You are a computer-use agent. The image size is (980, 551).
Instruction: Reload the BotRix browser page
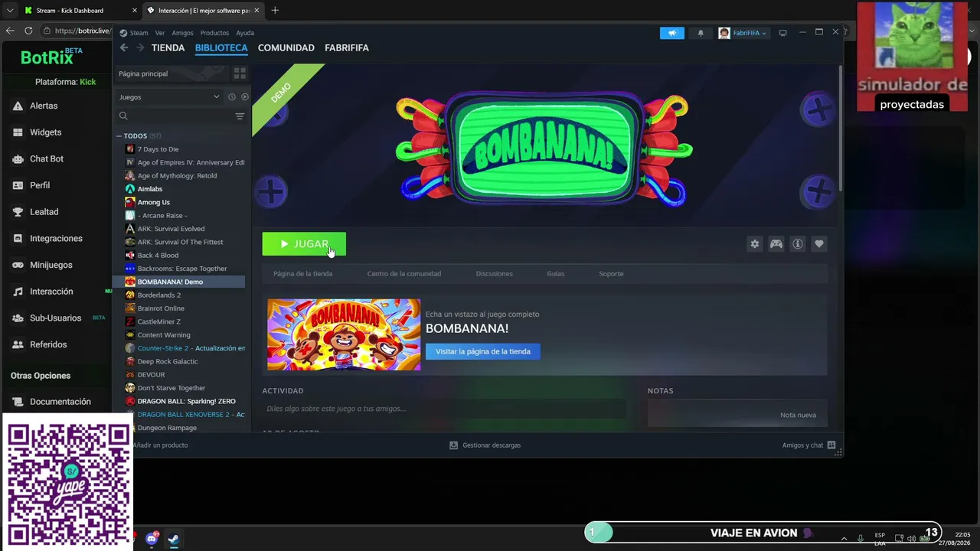[x=28, y=31]
